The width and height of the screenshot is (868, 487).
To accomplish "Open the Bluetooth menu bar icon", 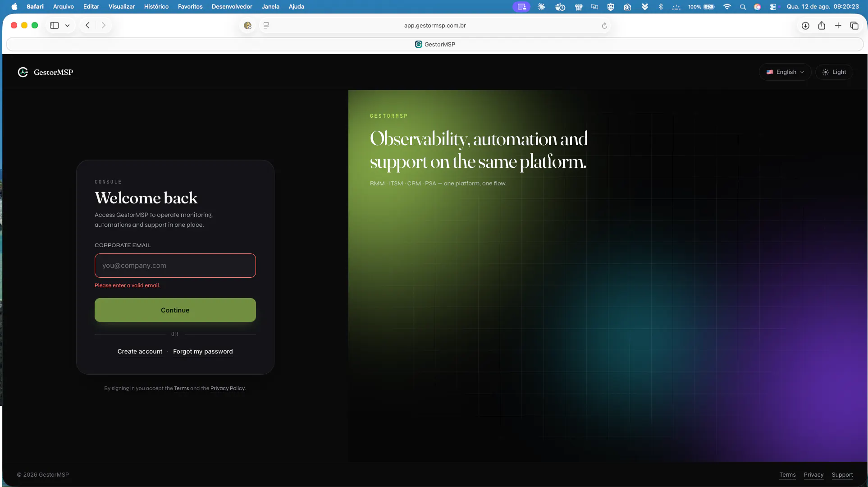I will (x=661, y=7).
